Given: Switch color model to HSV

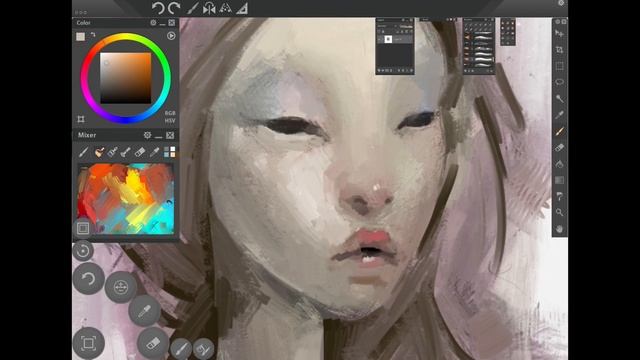Looking at the screenshot, I should (x=170, y=121).
